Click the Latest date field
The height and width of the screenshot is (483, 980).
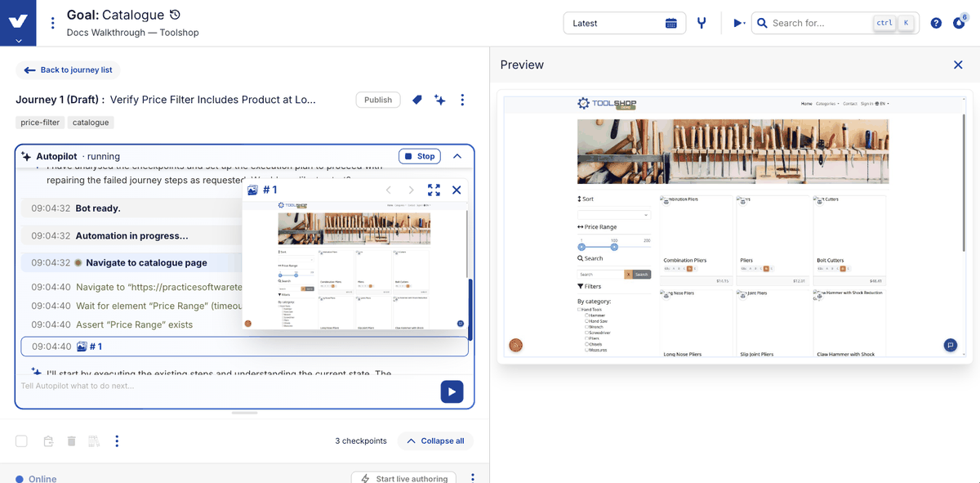click(625, 23)
